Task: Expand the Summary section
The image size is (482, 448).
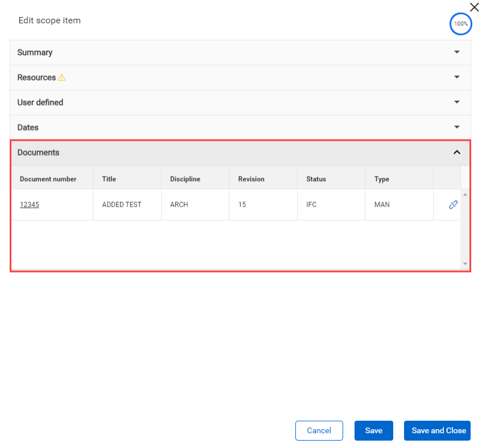Action: click(456, 52)
